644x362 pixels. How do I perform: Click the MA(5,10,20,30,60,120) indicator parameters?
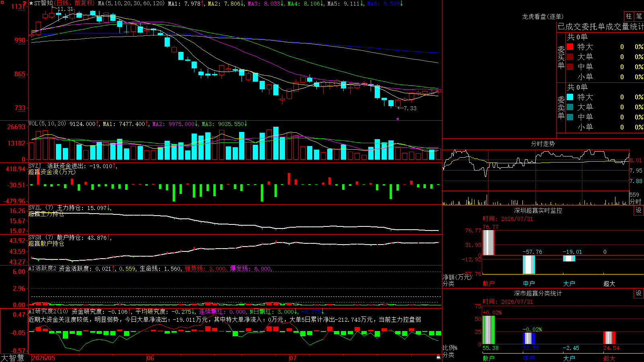131,4
